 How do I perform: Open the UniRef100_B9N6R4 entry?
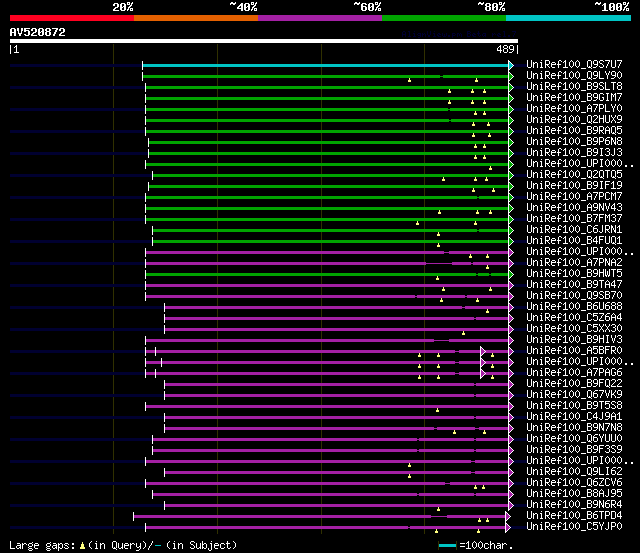tap(574, 505)
